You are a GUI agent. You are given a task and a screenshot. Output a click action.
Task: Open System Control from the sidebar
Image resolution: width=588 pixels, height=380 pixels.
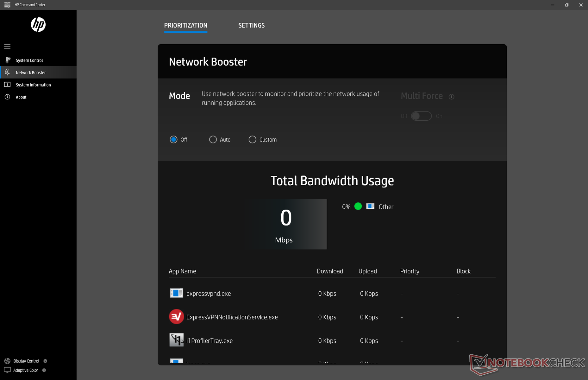29,60
